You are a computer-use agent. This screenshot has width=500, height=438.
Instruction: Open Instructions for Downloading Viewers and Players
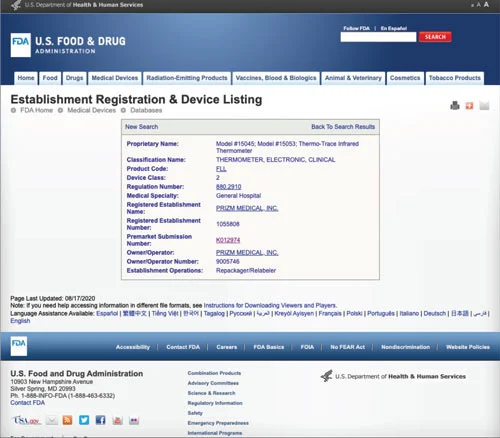click(270, 305)
